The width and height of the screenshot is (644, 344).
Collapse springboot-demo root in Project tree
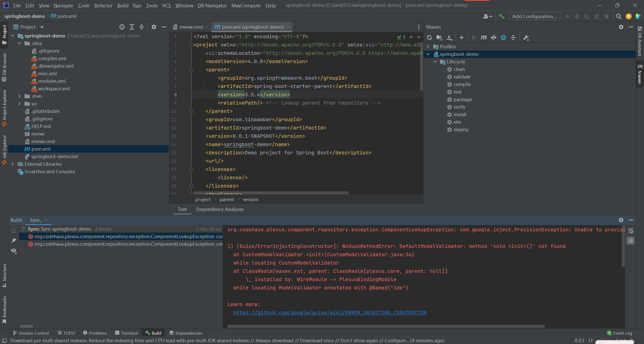13,36
